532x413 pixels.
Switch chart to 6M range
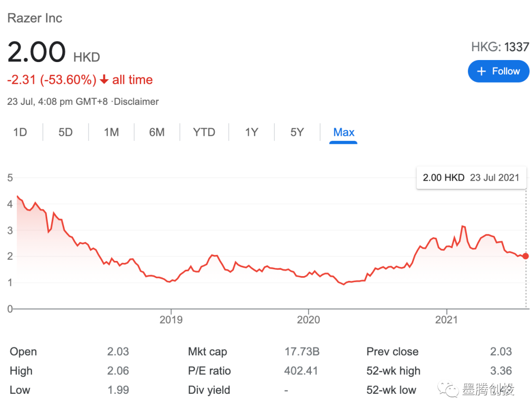click(157, 132)
